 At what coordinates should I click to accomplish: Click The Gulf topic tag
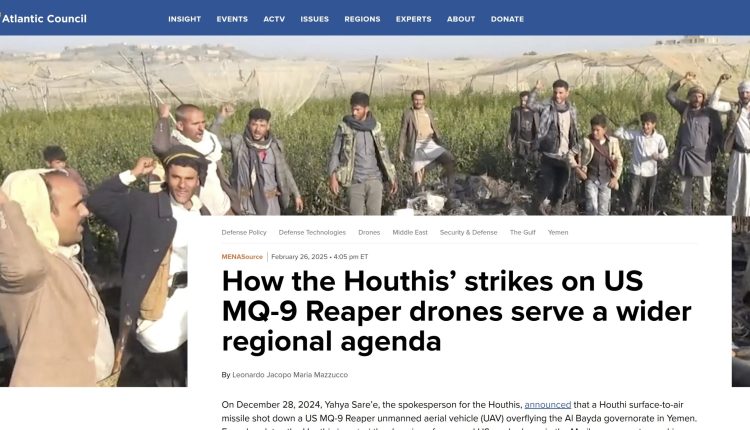pyautogui.click(x=523, y=232)
